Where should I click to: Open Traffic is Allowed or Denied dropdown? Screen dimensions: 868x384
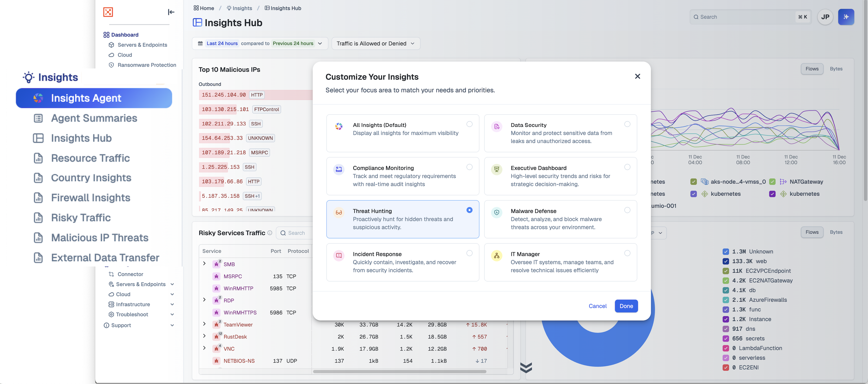tap(376, 43)
